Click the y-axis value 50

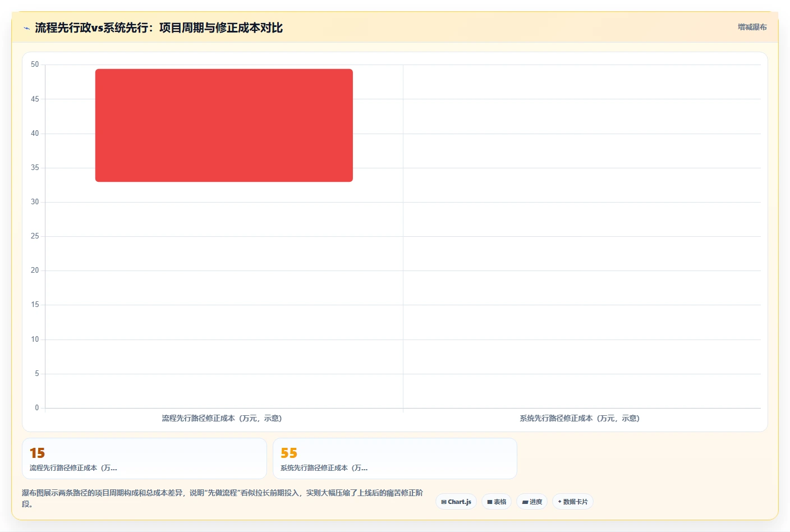[x=35, y=65]
